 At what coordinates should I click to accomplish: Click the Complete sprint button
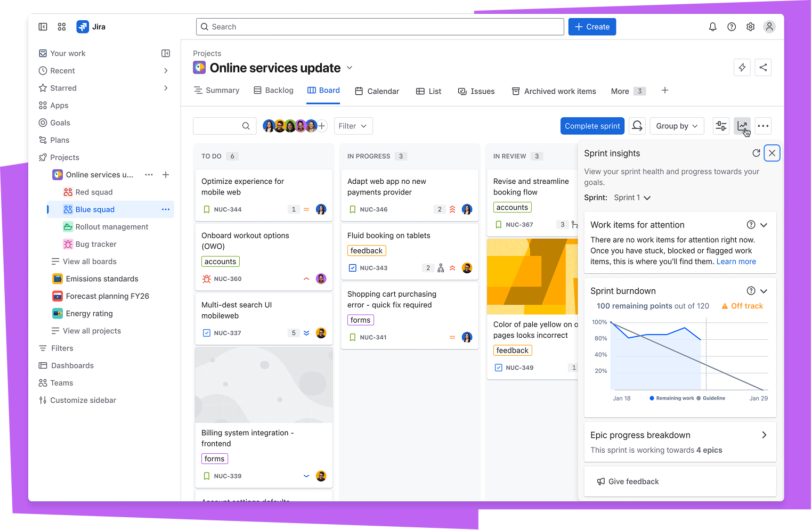tap(592, 126)
